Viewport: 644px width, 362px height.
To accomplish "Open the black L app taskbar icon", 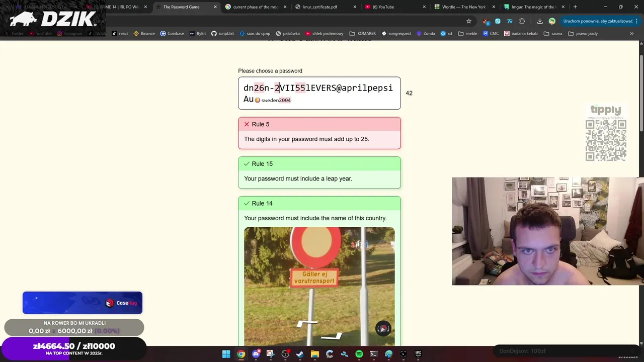I will [x=404, y=354].
